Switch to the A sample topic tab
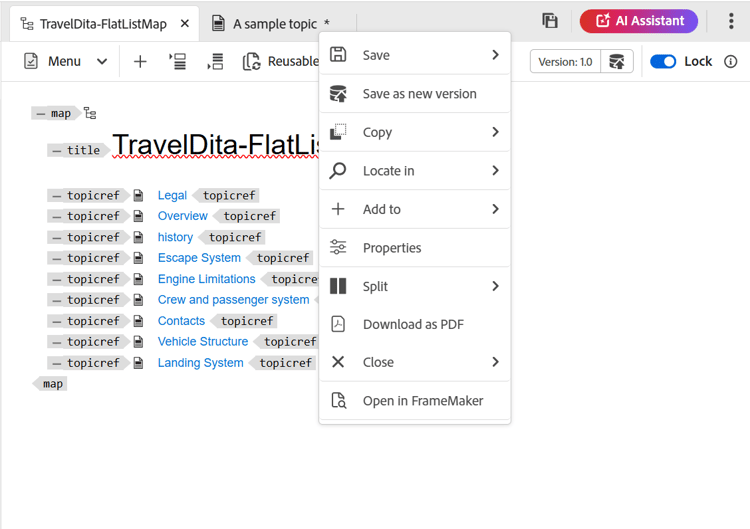This screenshot has height=529, width=750. point(275,24)
